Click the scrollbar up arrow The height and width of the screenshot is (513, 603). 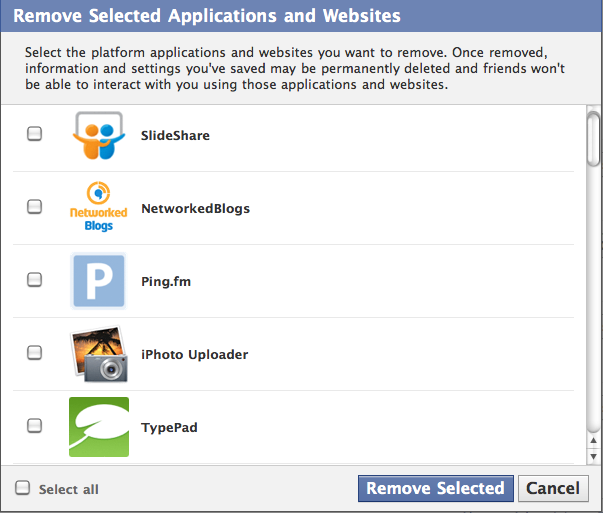coord(593,440)
